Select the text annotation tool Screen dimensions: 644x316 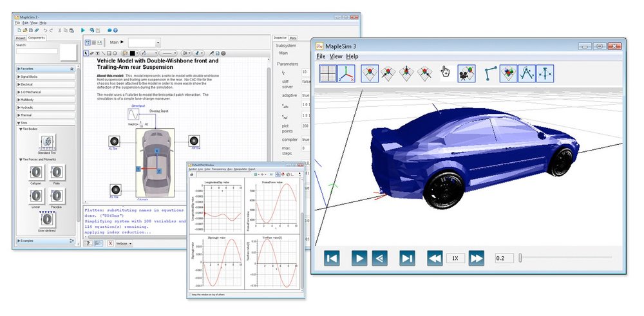97,53
